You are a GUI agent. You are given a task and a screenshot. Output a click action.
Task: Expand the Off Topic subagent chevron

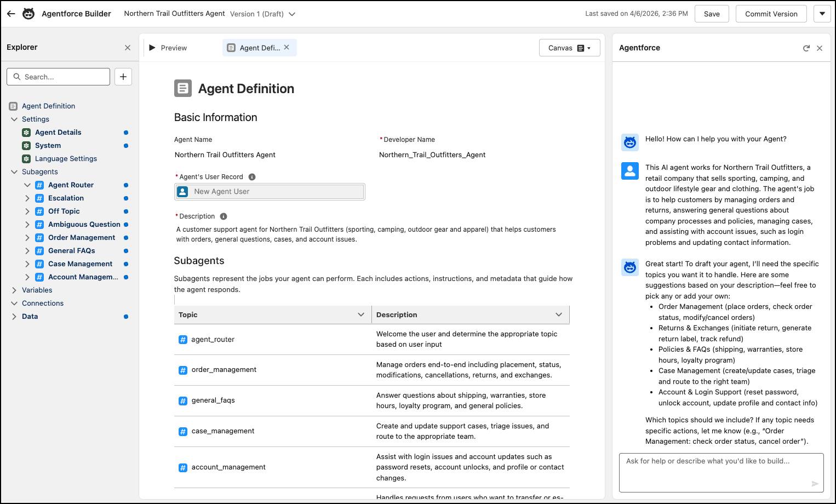coord(27,211)
